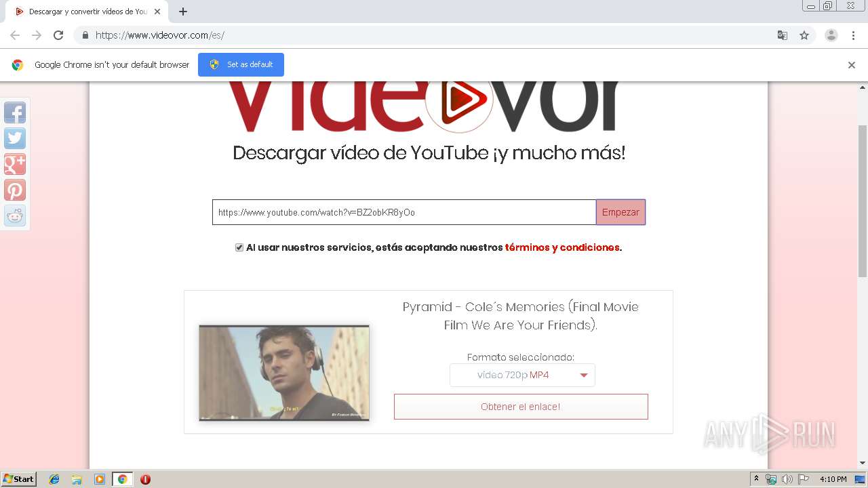
Task: Click Show desktop button in taskbar
Action: tap(860, 479)
